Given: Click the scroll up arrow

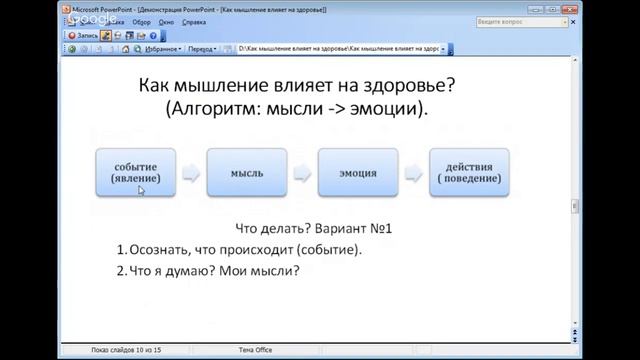Looking at the screenshot, I should click(575, 60).
